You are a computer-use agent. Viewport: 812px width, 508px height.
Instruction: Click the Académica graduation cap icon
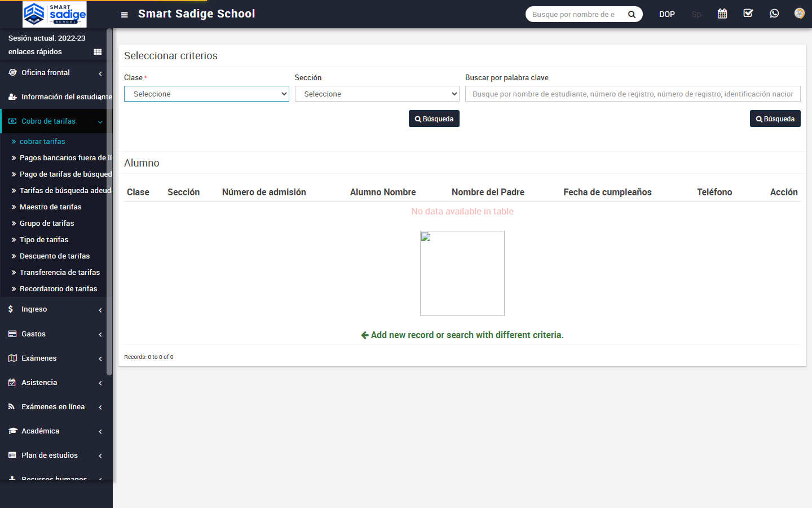coord(12,431)
